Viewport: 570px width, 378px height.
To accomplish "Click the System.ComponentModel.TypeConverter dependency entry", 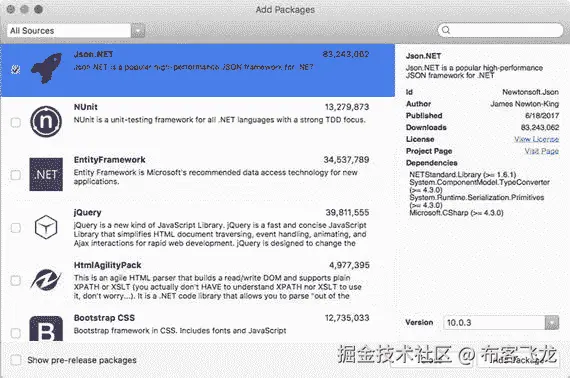I will (x=479, y=186).
